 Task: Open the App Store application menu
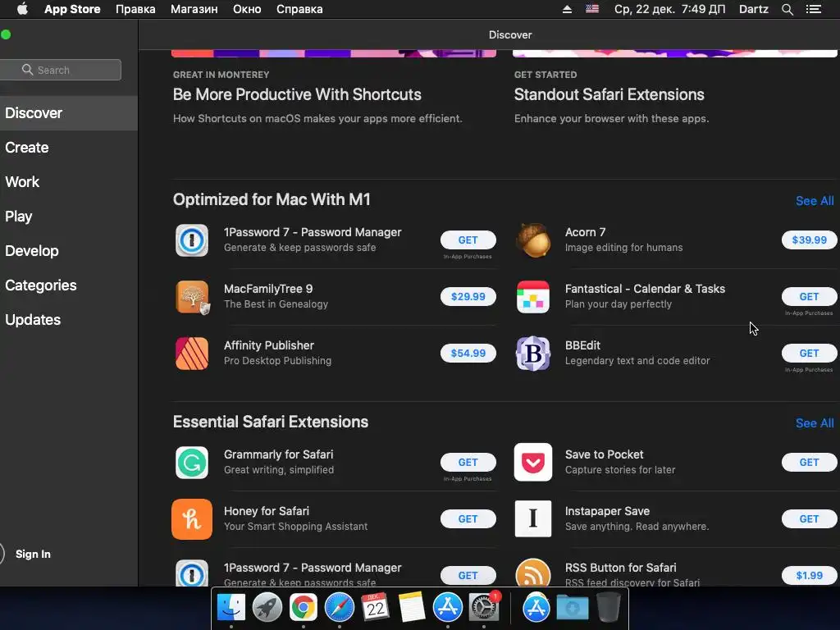click(x=72, y=9)
